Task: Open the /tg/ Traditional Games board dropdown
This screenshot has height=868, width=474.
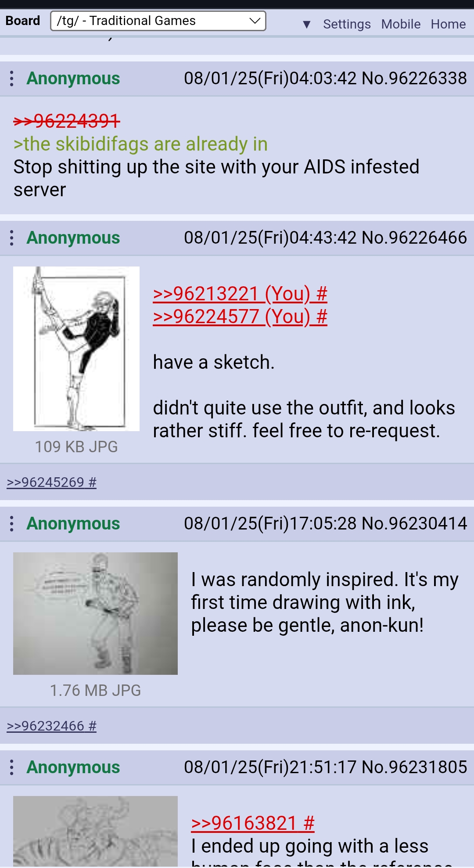Action: coord(158,21)
